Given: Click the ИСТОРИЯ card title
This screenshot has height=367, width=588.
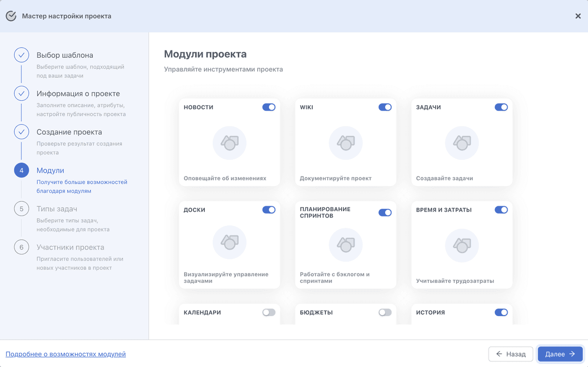Looking at the screenshot, I should click(430, 312).
